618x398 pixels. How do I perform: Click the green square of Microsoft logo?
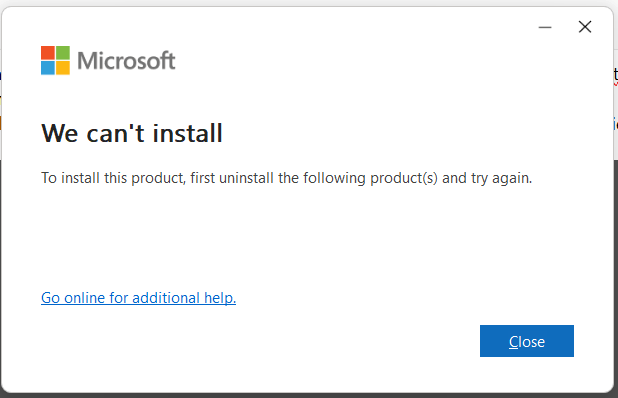63,52
